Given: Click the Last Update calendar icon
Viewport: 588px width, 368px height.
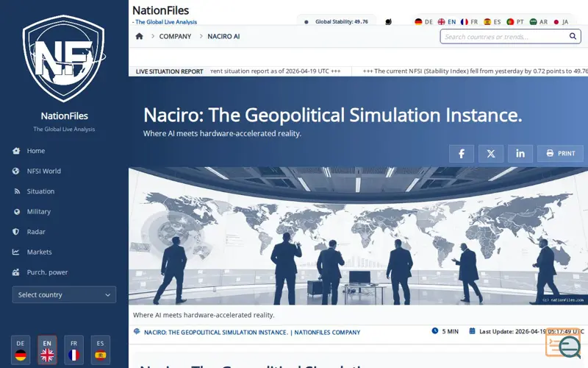Looking at the screenshot, I should [x=472, y=330].
